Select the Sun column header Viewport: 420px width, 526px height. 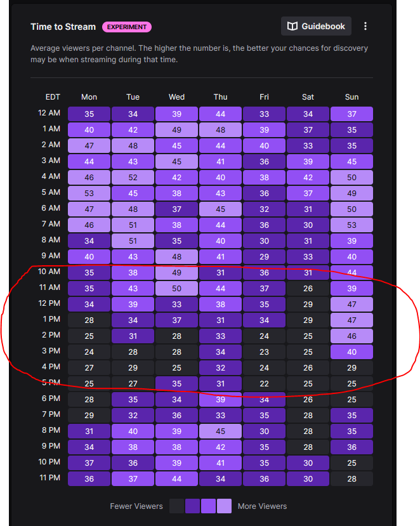(351, 97)
